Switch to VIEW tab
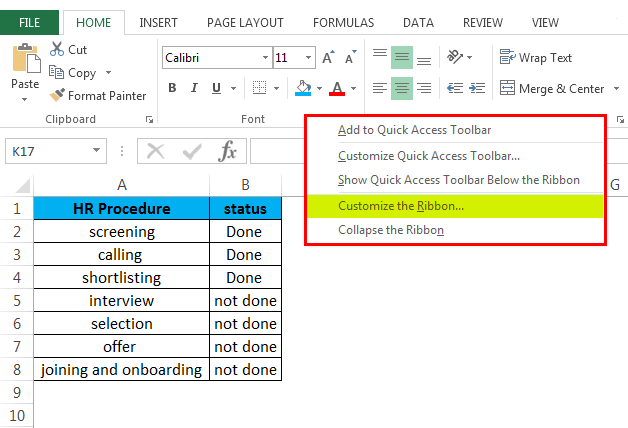 [x=545, y=23]
